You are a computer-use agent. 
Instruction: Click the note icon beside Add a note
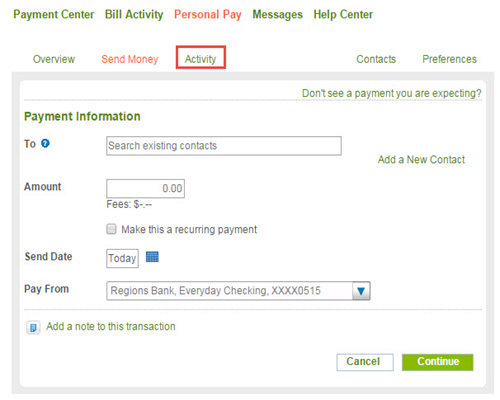tap(33, 327)
